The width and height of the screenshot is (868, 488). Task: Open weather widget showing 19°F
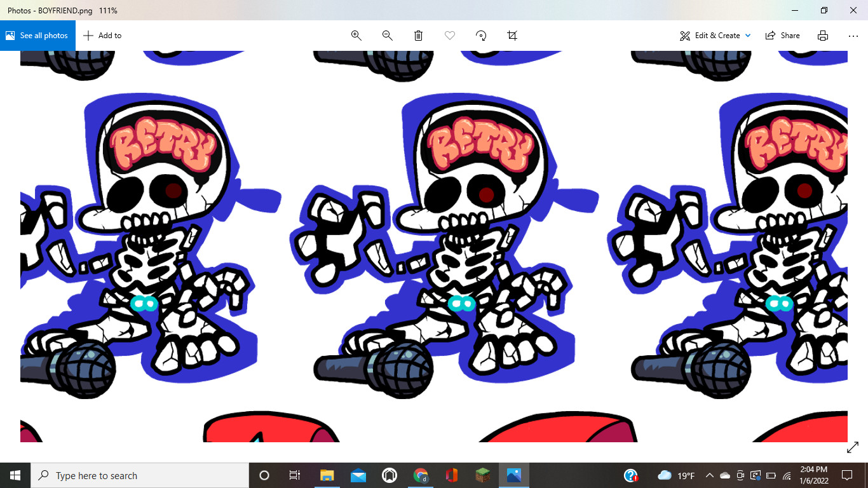point(677,475)
